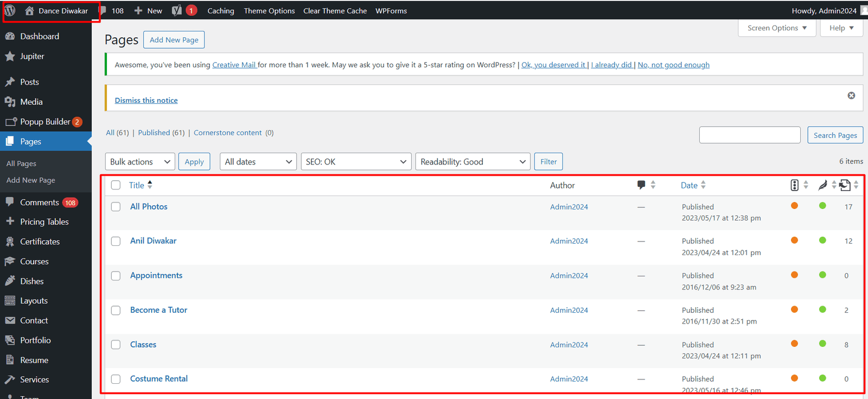The image size is (868, 399).
Task: Click the Popup Builder icon in sidebar
Action: point(11,122)
